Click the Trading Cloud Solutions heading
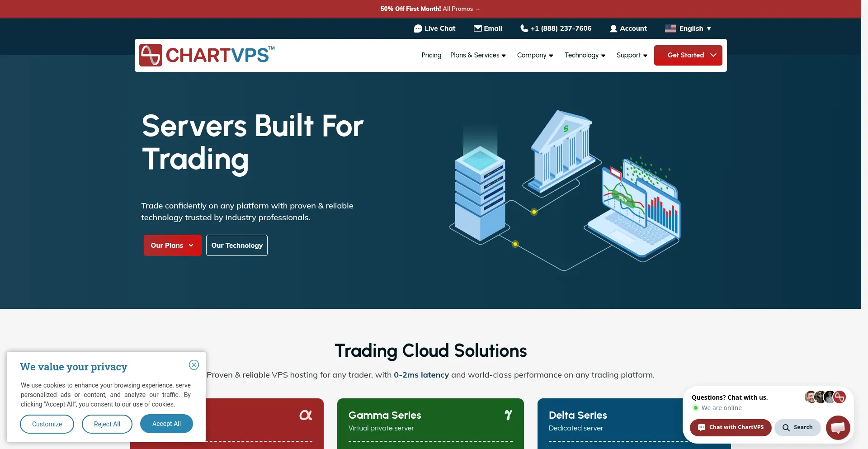This screenshot has width=868, height=449. (430, 350)
